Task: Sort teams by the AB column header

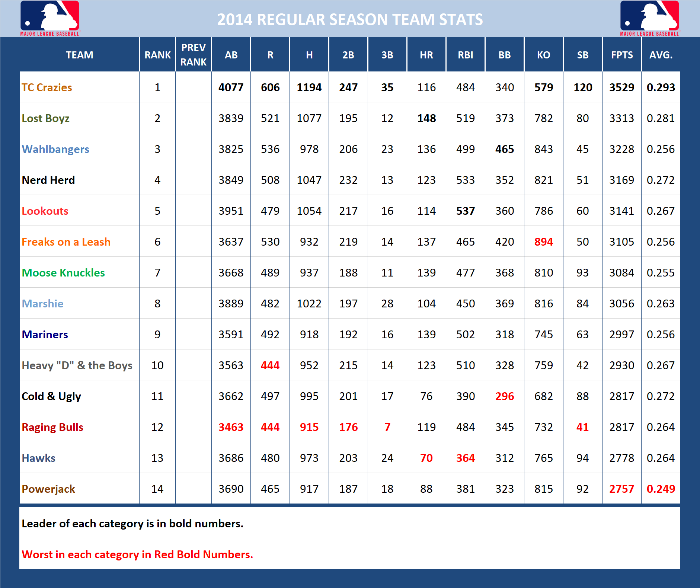Action: coord(231,54)
